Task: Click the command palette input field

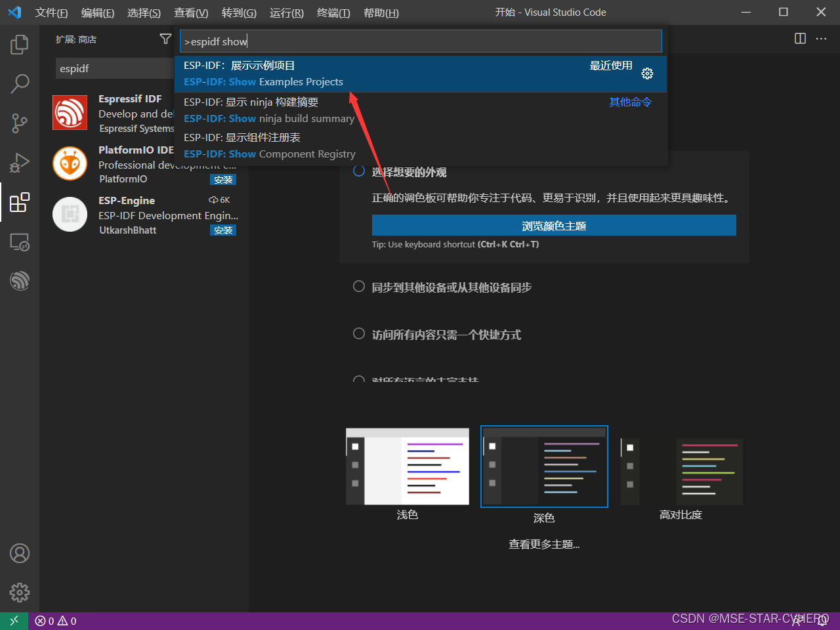Action: [x=421, y=41]
